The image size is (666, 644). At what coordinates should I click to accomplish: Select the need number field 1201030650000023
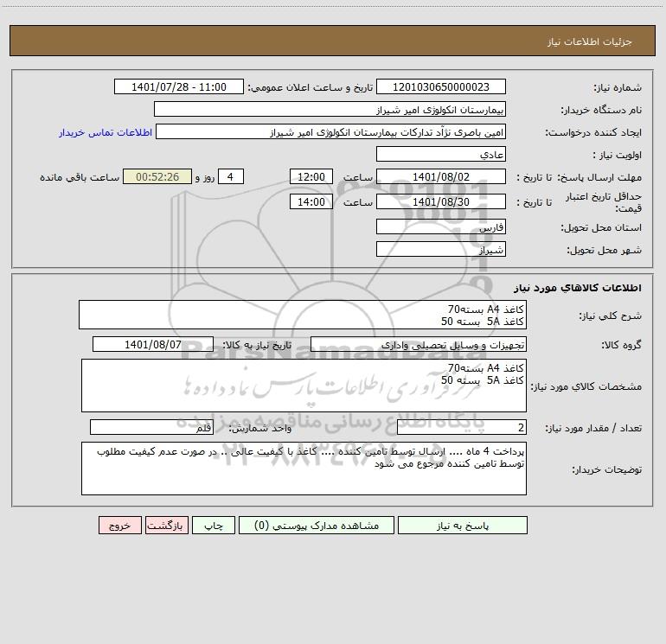441,86
